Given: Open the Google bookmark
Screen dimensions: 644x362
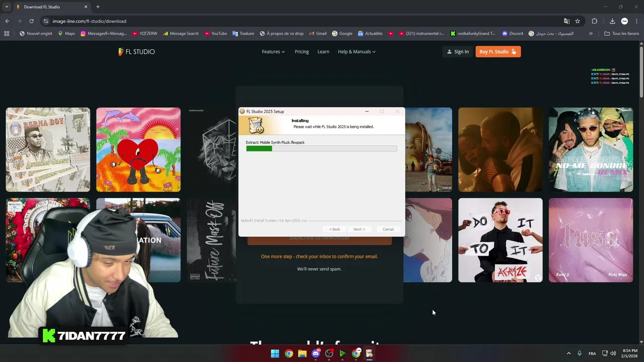Looking at the screenshot, I should 342,34.
